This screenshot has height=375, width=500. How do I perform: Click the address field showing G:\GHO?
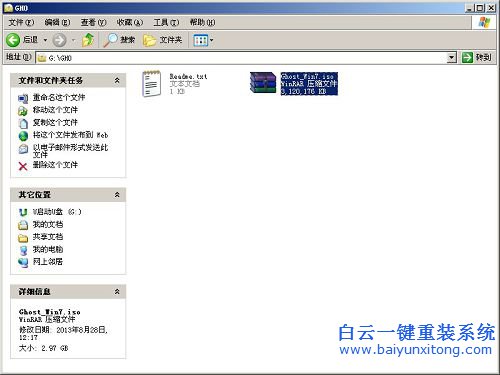click(246, 58)
